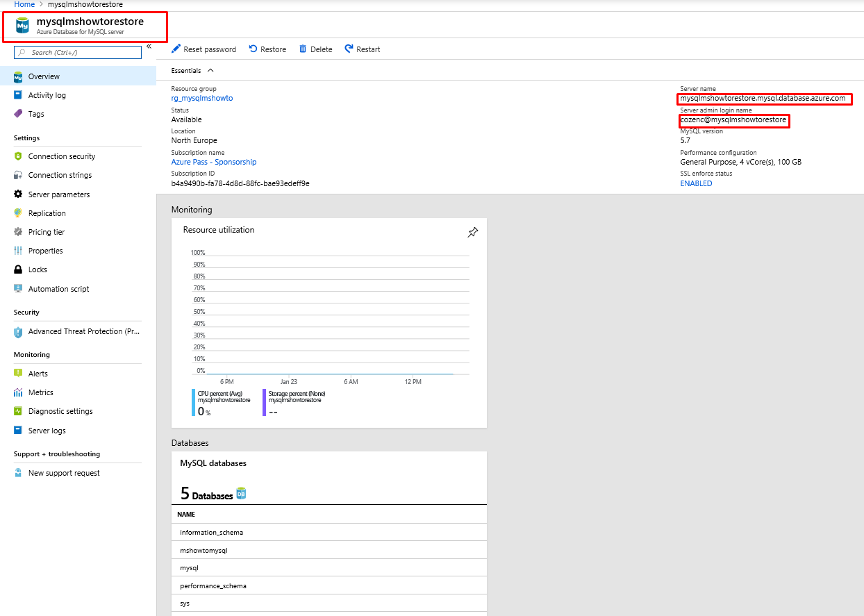Screen dimensions: 864x616
Task: Click the Locks padlock icon
Action: pyautogui.click(x=18, y=269)
